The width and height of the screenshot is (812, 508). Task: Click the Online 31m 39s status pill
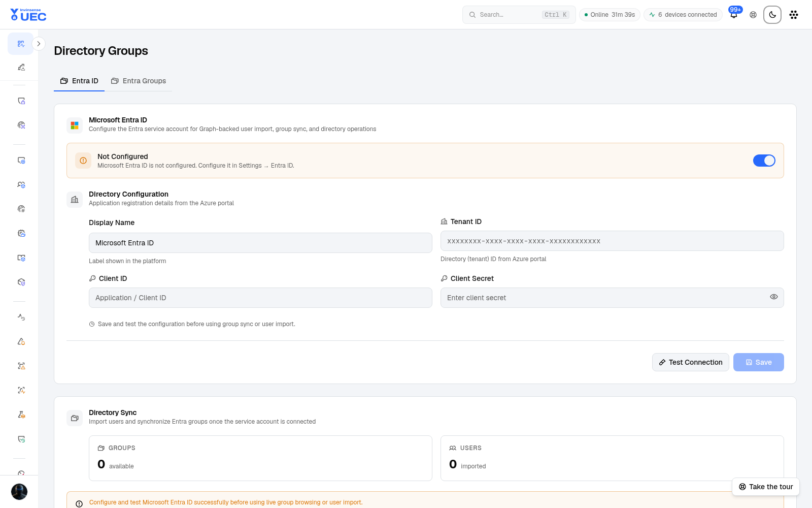[610, 15]
